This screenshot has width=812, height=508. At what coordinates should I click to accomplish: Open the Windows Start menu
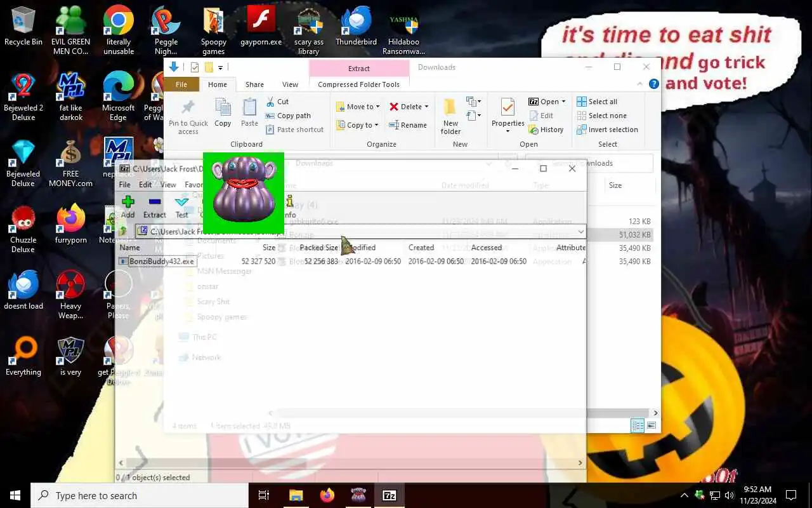pos(15,495)
